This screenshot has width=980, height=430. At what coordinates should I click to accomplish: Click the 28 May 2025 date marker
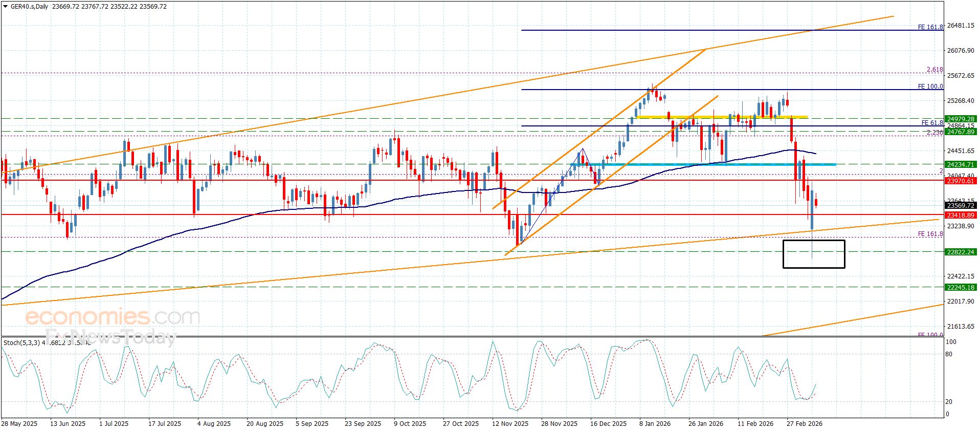pyautogui.click(x=20, y=424)
